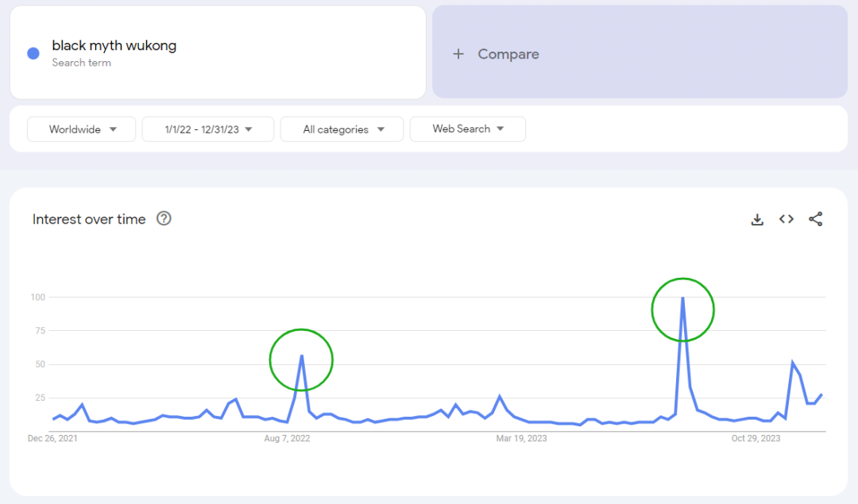Viewport: 858px width, 504px height.
Task: Click the Aug 7, 2022 axis label
Action: [x=287, y=438]
